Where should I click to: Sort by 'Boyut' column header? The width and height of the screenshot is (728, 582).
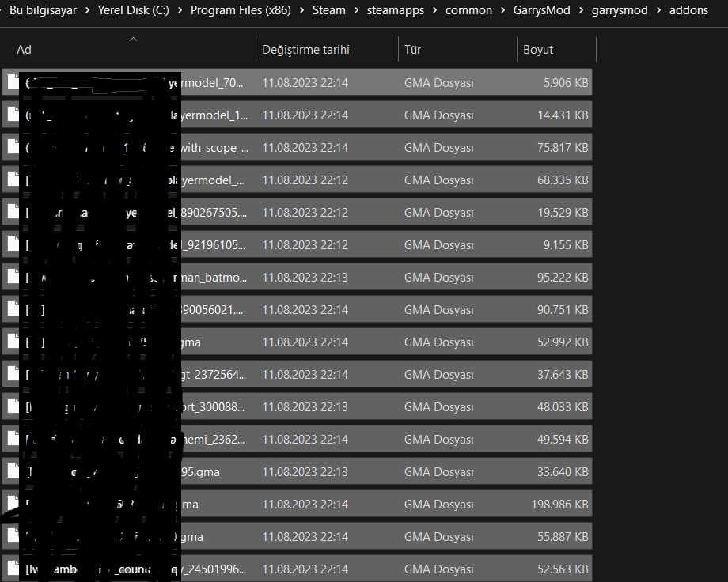tap(556, 49)
